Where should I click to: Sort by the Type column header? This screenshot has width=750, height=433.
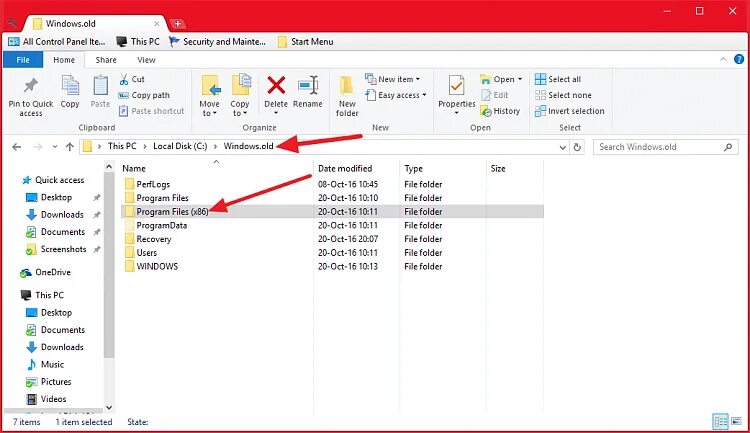[x=413, y=168]
